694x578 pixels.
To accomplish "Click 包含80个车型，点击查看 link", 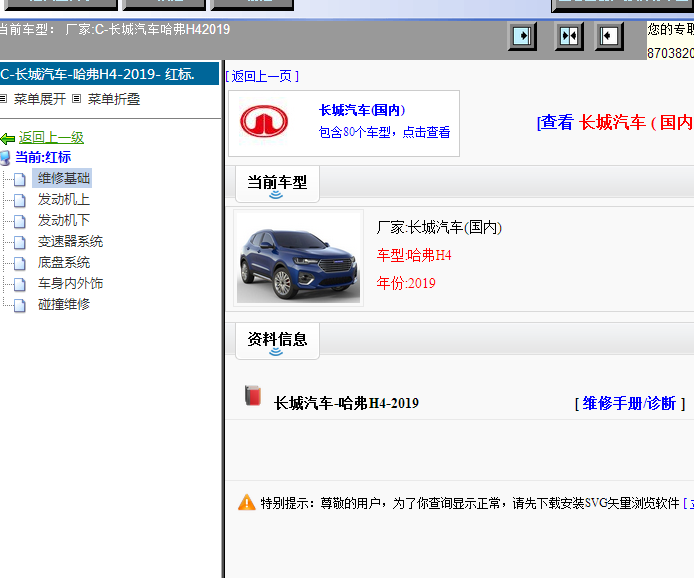I will (384, 132).
